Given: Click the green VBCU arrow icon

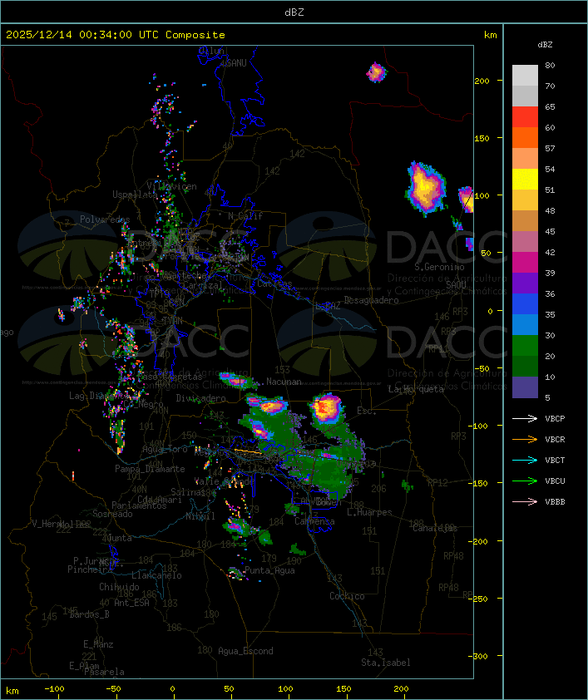Looking at the screenshot, I should pyautogui.click(x=525, y=481).
